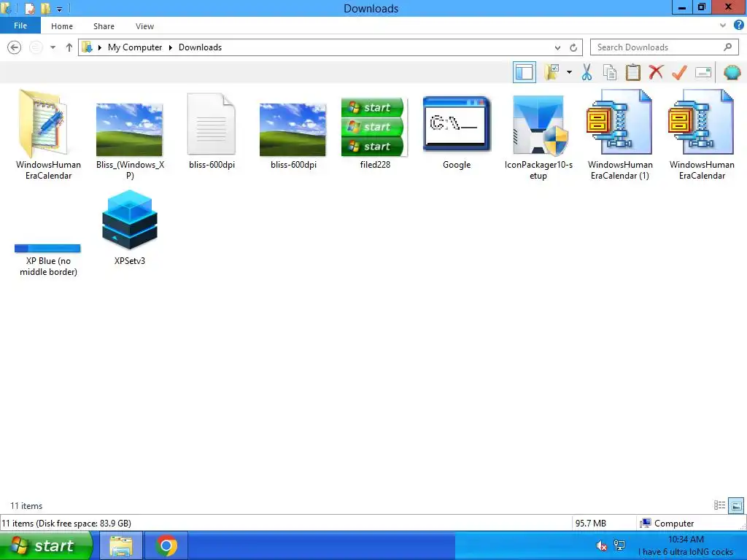The image size is (747, 560).
Task: Click the folder options toolbar icon
Action: coord(551,72)
